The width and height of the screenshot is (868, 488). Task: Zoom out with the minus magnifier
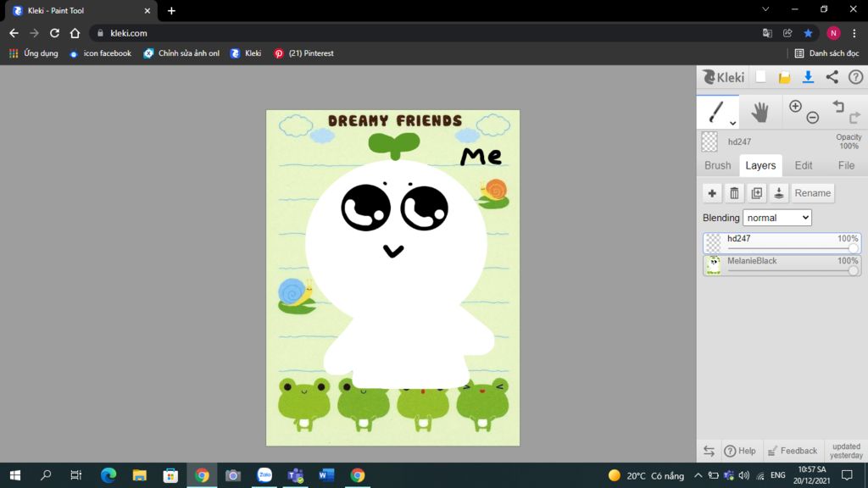click(813, 117)
